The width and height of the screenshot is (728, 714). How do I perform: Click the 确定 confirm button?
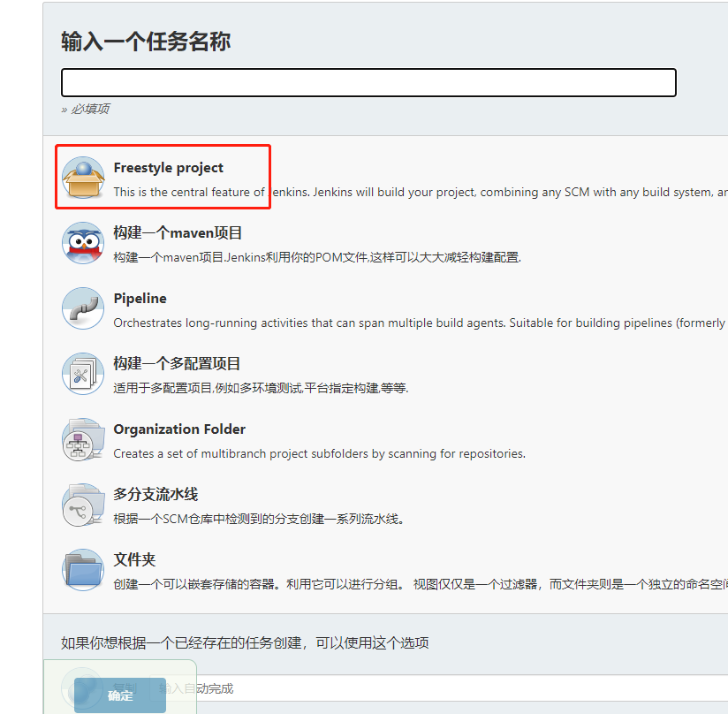pyautogui.click(x=120, y=695)
